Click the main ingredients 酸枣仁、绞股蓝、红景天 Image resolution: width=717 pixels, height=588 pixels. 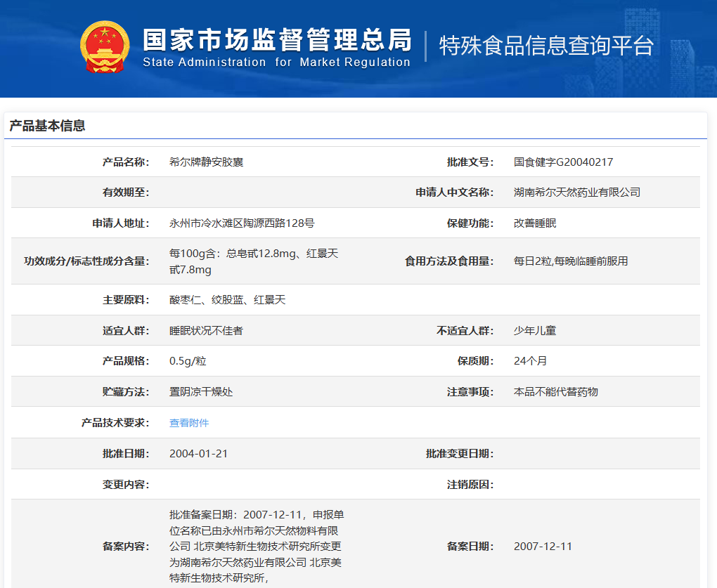(x=227, y=300)
